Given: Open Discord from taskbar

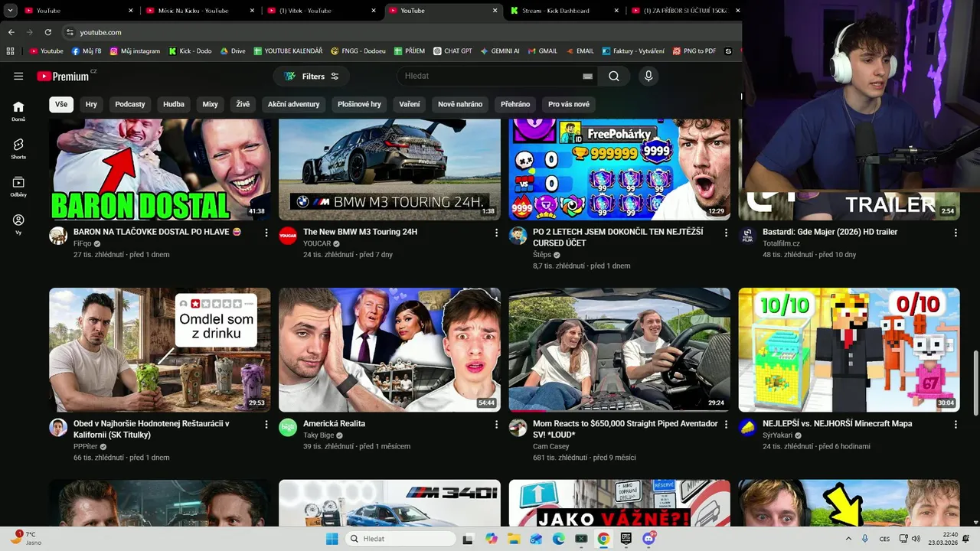Looking at the screenshot, I should (649, 539).
